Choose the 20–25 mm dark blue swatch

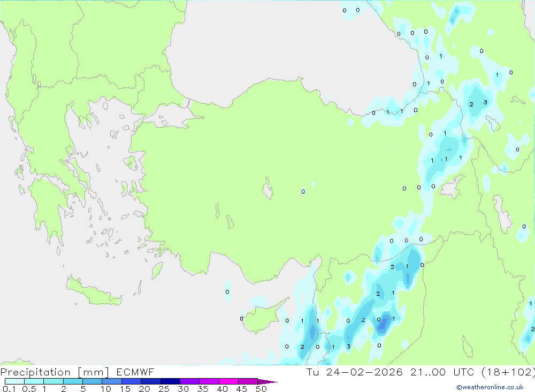(x=151, y=381)
